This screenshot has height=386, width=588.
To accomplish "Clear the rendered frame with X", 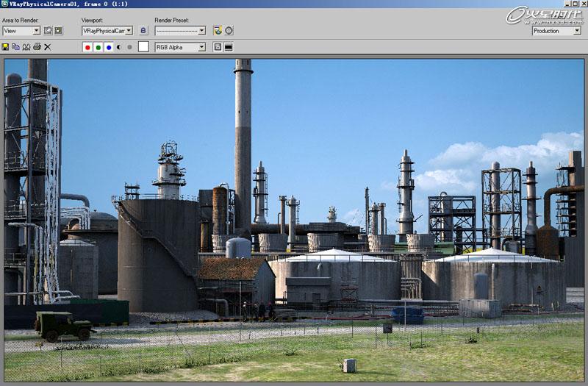I will tap(48, 47).
